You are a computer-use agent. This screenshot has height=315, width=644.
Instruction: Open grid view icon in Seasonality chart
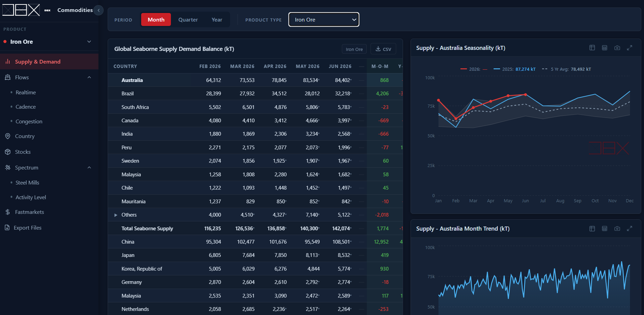[604, 48]
